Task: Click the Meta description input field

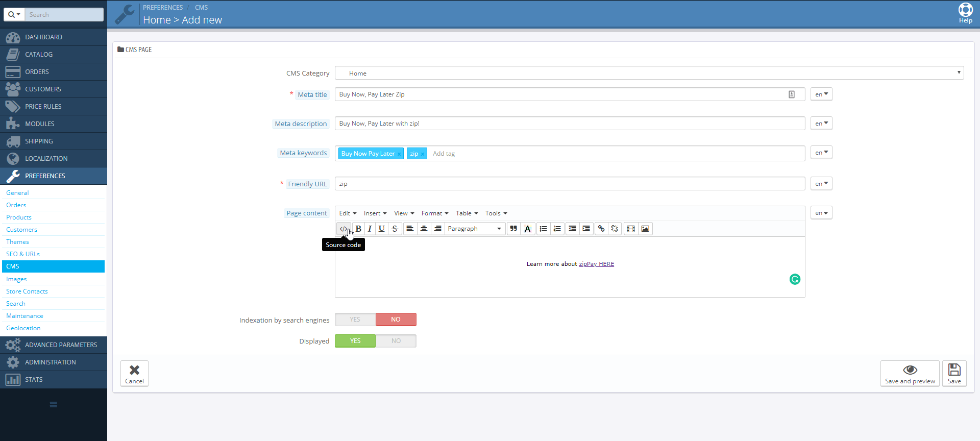Action: (x=570, y=124)
